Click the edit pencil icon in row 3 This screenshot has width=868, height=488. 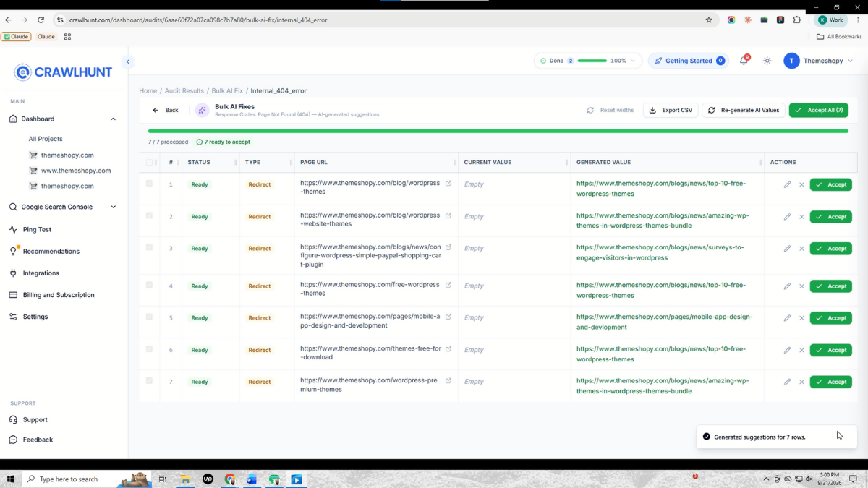pyautogui.click(x=787, y=249)
